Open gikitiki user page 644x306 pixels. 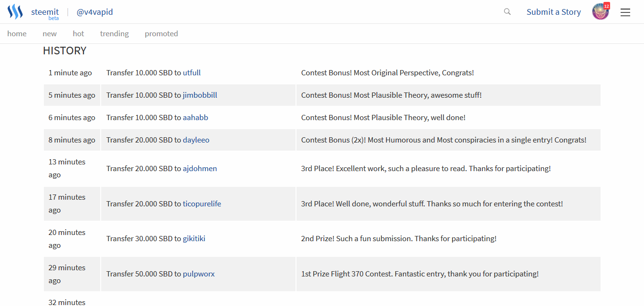[x=194, y=239]
